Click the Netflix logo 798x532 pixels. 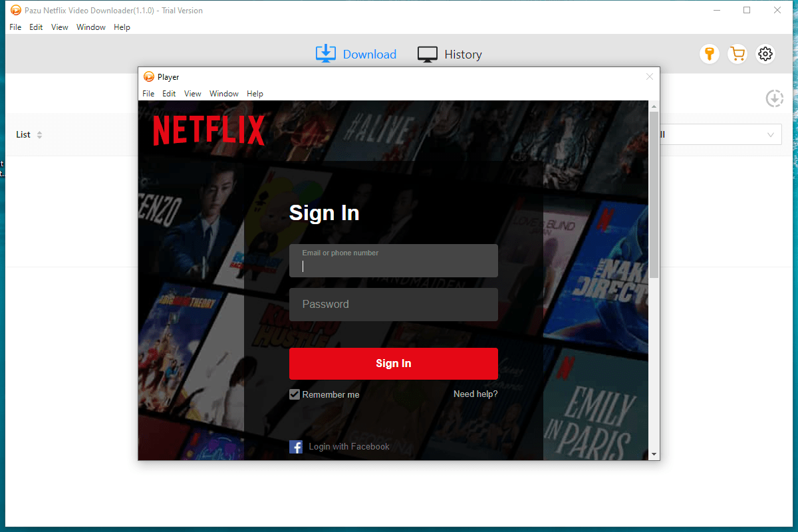209,130
